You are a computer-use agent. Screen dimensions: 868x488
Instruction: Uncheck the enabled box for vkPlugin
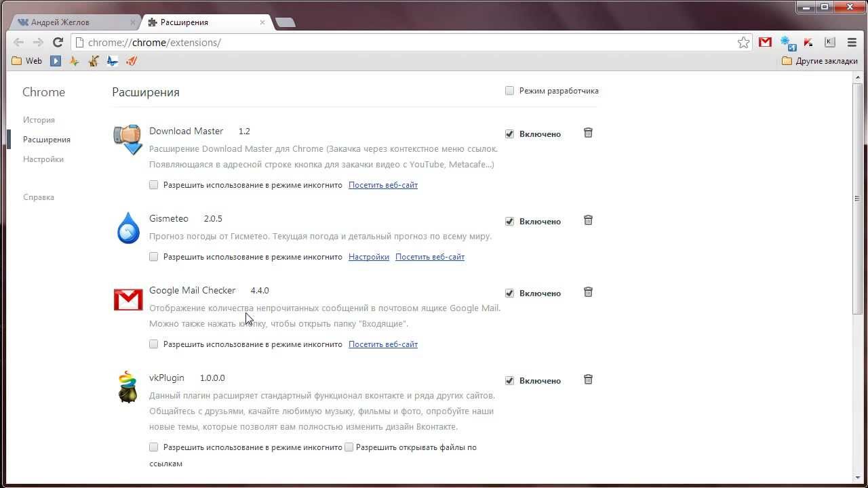click(x=509, y=381)
